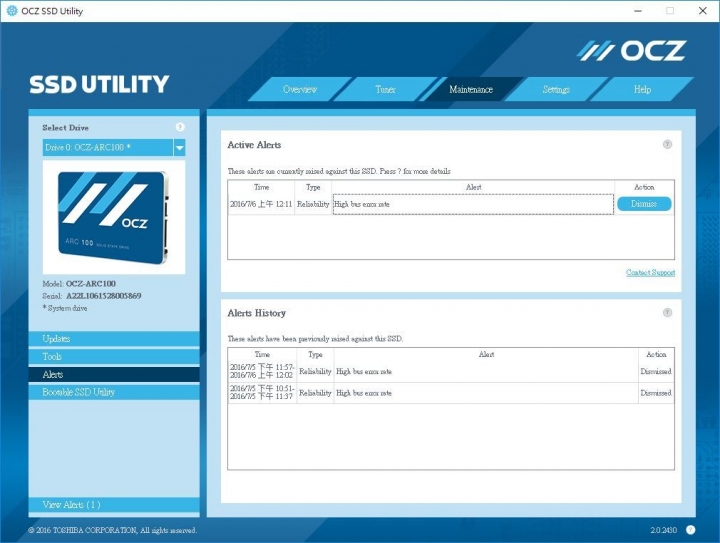This screenshot has width=720, height=543.
Task: Select the active alert 'High bus error rate' cell
Action: (473, 204)
